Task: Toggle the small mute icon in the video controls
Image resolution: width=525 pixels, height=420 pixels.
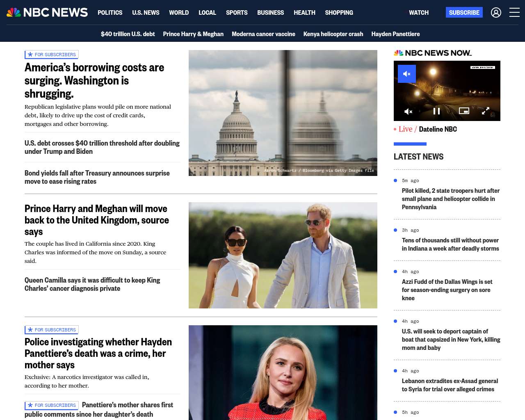Action: click(408, 111)
